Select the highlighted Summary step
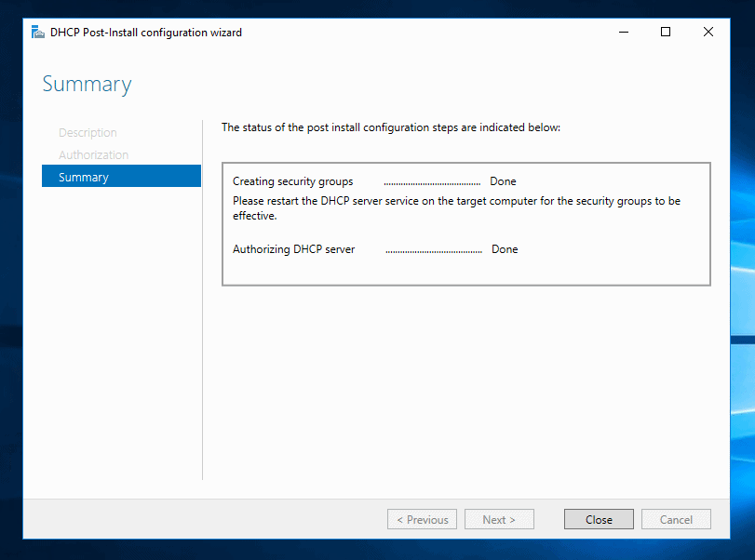This screenshot has height=560, width=755. tap(84, 176)
